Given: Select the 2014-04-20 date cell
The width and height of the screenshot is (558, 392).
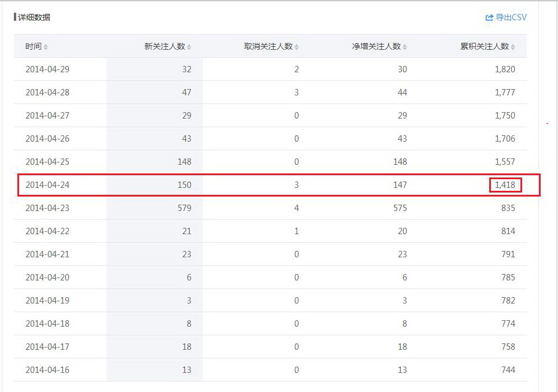Looking at the screenshot, I should click(x=47, y=278).
